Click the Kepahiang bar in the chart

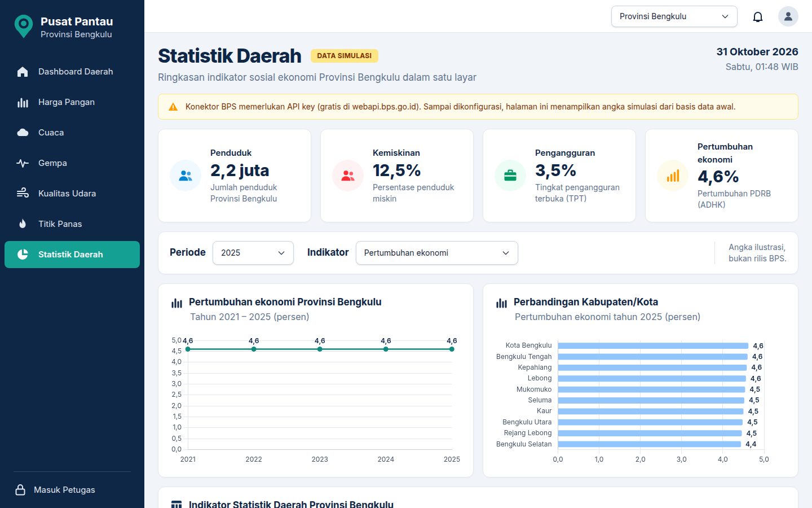pos(652,367)
